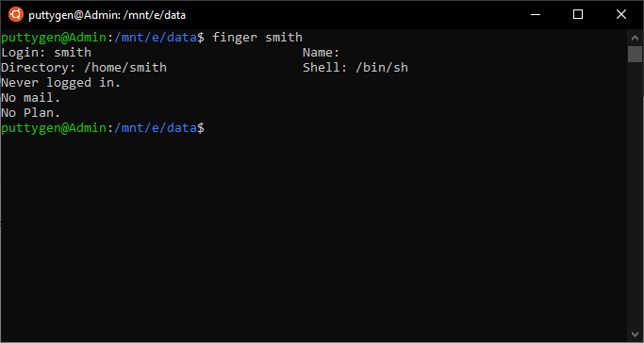This screenshot has height=343, width=644.
Task: Click the blue /mnt/e/data path in the last prompt
Action: [156, 128]
